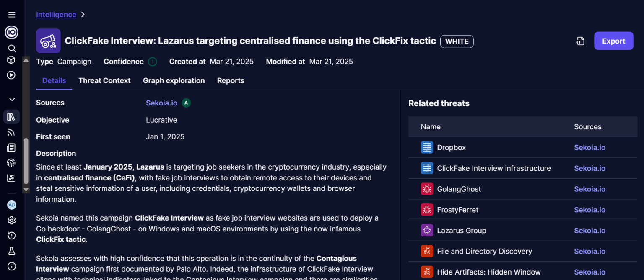Open the Graph exploration tab
This screenshot has width=644, height=280.
click(x=174, y=81)
